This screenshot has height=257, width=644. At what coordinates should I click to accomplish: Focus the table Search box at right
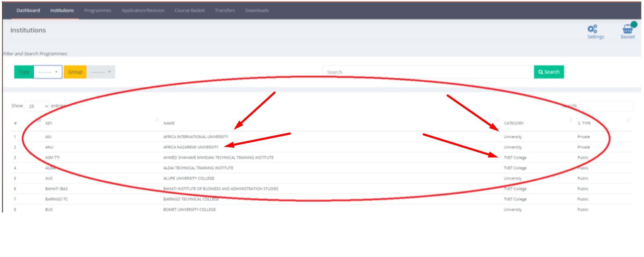(x=606, y=106)
